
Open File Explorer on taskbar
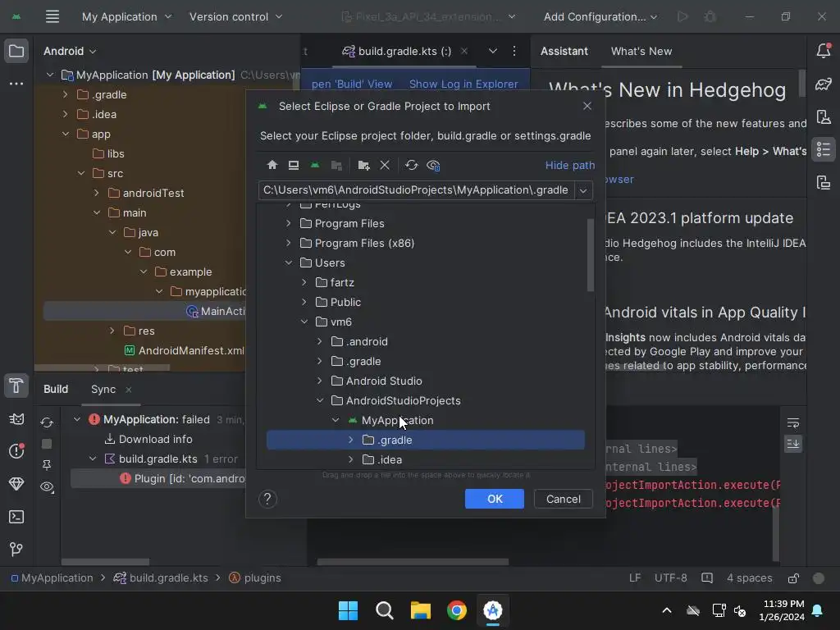[421, 610]
